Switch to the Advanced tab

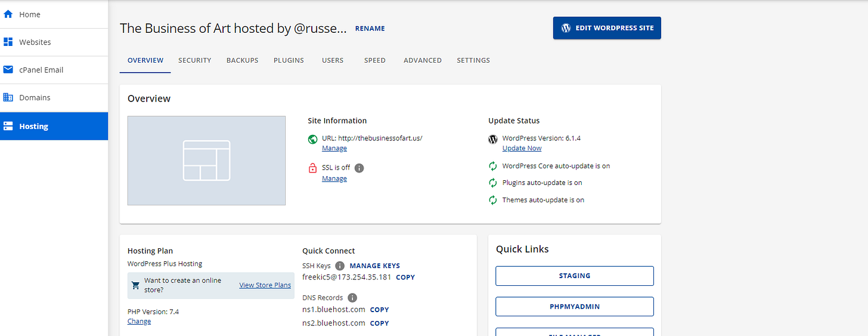423,60
